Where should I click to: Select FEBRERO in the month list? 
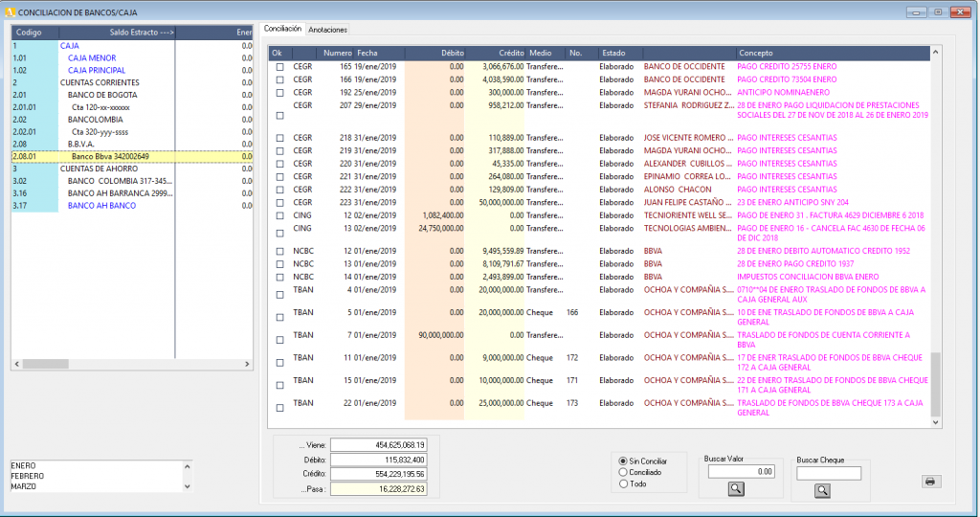coord(27,476)
